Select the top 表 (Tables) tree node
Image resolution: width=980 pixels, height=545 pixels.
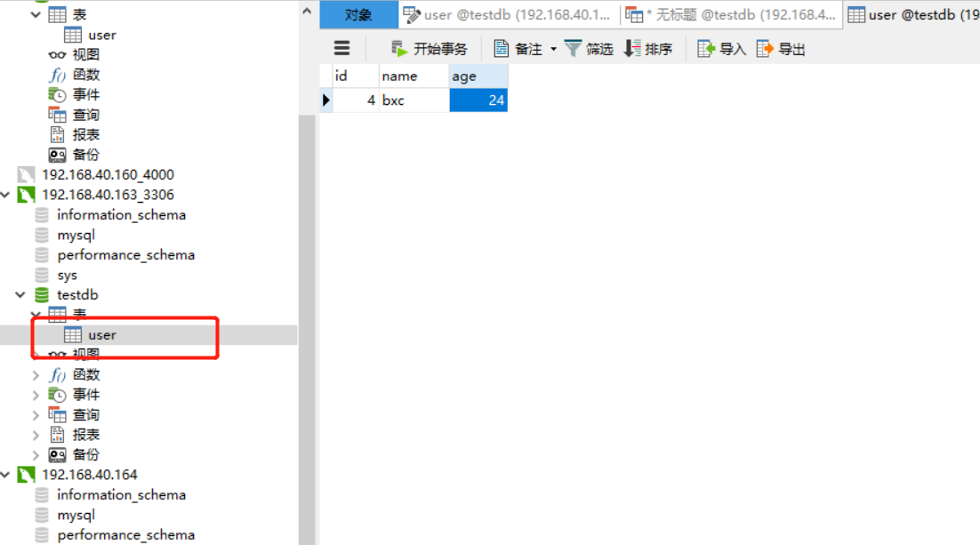tap(79, 14)
